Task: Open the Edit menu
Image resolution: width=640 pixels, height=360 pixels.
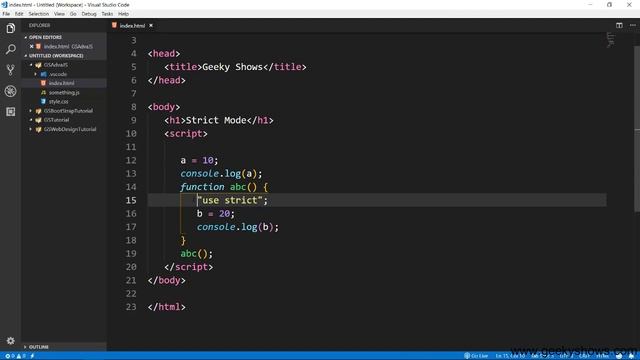Action: [19, 14]
